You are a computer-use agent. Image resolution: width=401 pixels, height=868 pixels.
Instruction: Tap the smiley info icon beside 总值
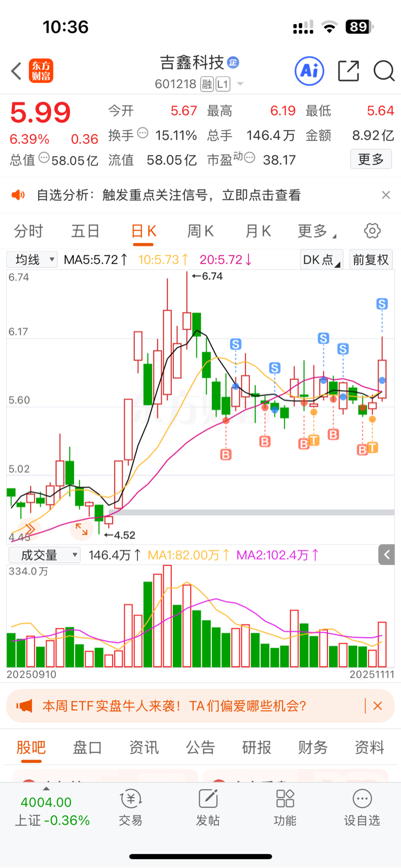44,158
